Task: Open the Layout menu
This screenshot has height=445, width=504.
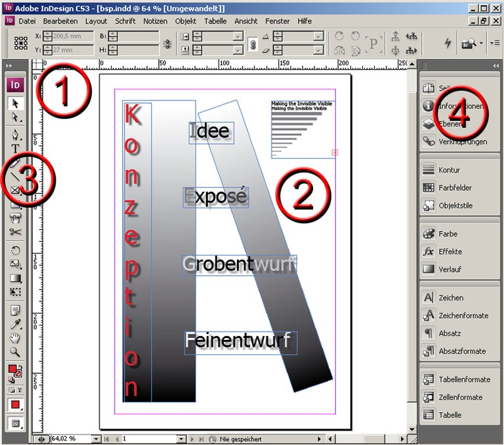Action: coord(96,21)
